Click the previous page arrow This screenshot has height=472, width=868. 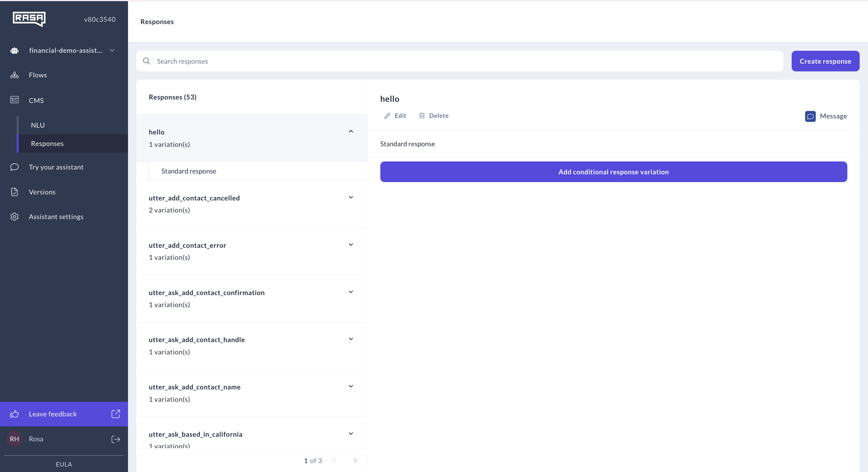pos(334,461)
